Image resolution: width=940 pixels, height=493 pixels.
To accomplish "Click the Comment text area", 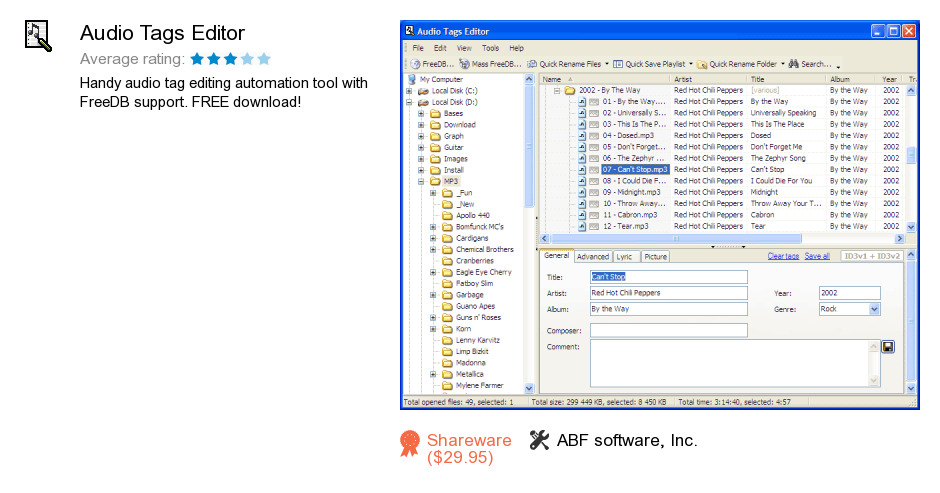I will [730, 363].
